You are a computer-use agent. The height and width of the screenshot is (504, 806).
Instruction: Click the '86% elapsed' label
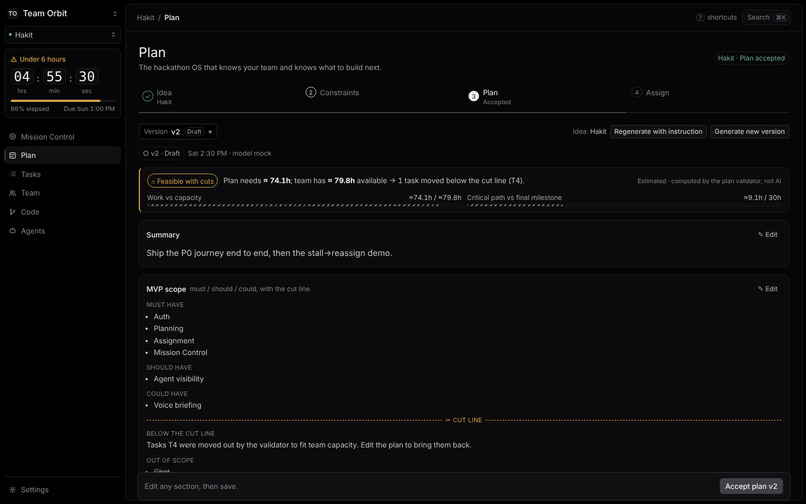pyautogui.click(x=30, y=109)
